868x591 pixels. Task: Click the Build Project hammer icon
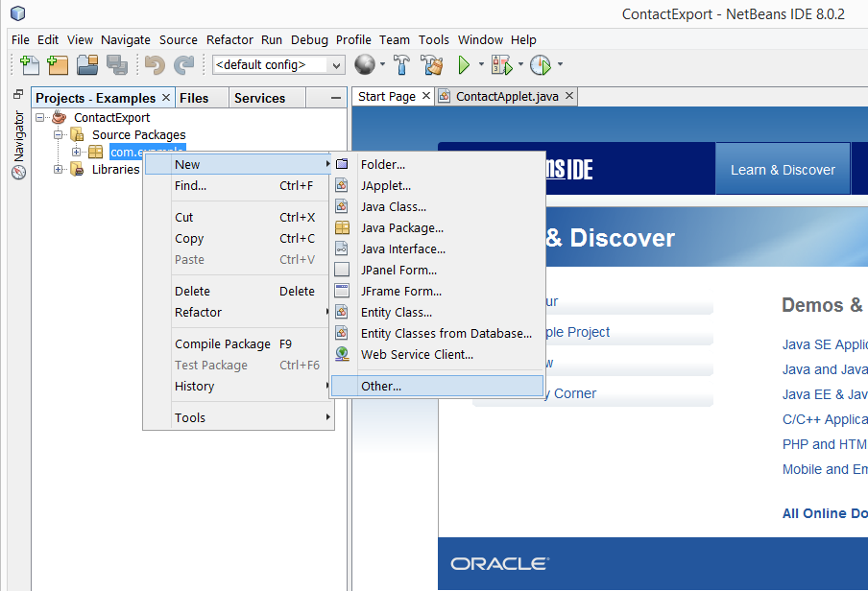click(x=402, y=65)
